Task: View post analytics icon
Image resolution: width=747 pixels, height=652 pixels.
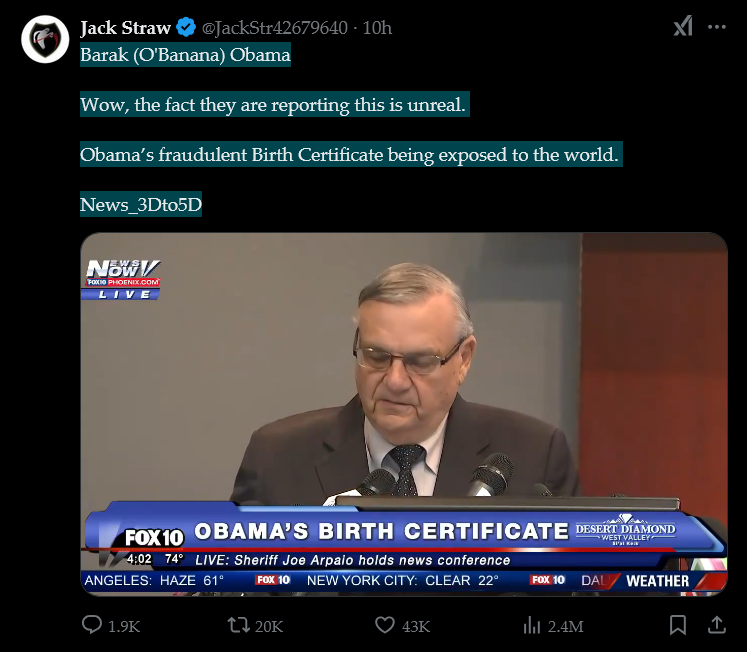Action: tap(532, 625)
